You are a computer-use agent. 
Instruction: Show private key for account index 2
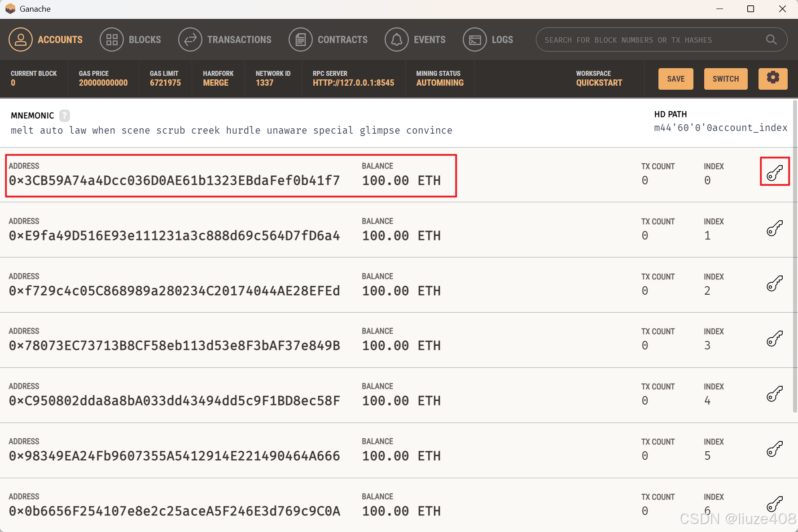click(x=775, y=283)
